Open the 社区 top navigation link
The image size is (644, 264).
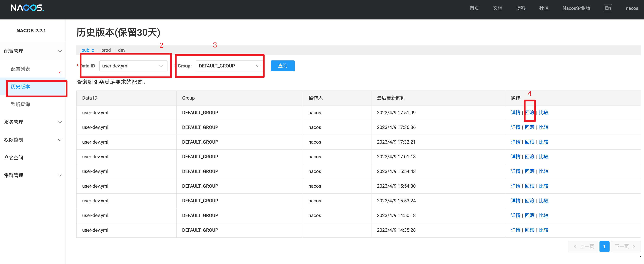(544, 8)
